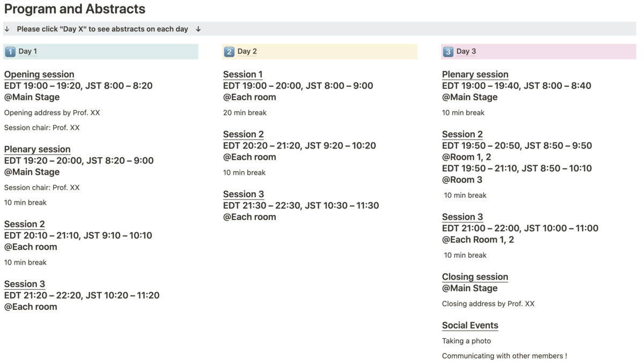Viewport: 644px width, 363px height.
Task: Open the Social Events link
Action: [470, 325]
